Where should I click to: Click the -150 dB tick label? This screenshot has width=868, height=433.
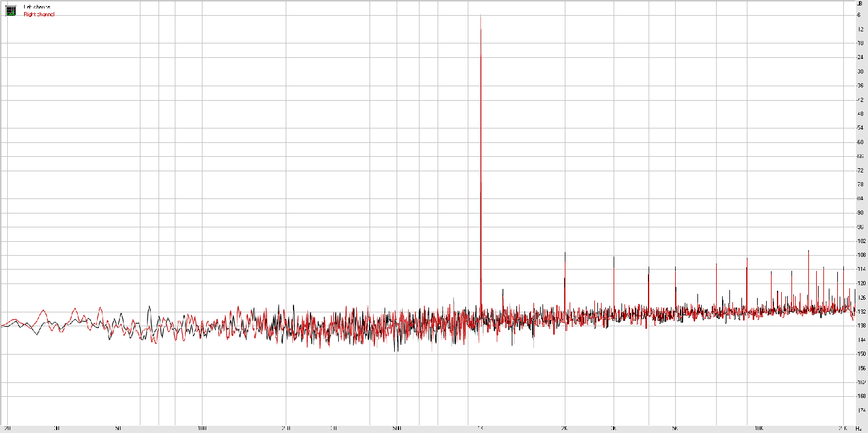[859, 353]
